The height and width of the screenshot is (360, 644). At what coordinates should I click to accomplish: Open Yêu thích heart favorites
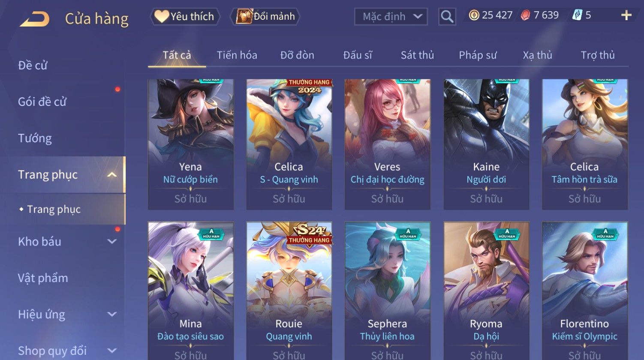click(185, 16)
